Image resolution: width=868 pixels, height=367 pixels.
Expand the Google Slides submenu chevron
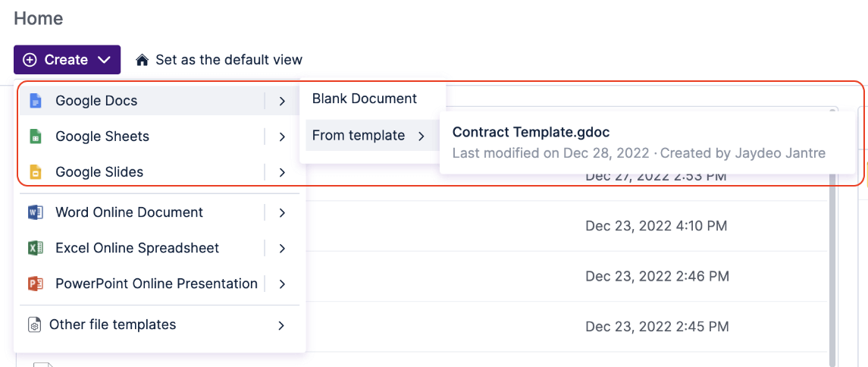[281, 172]
